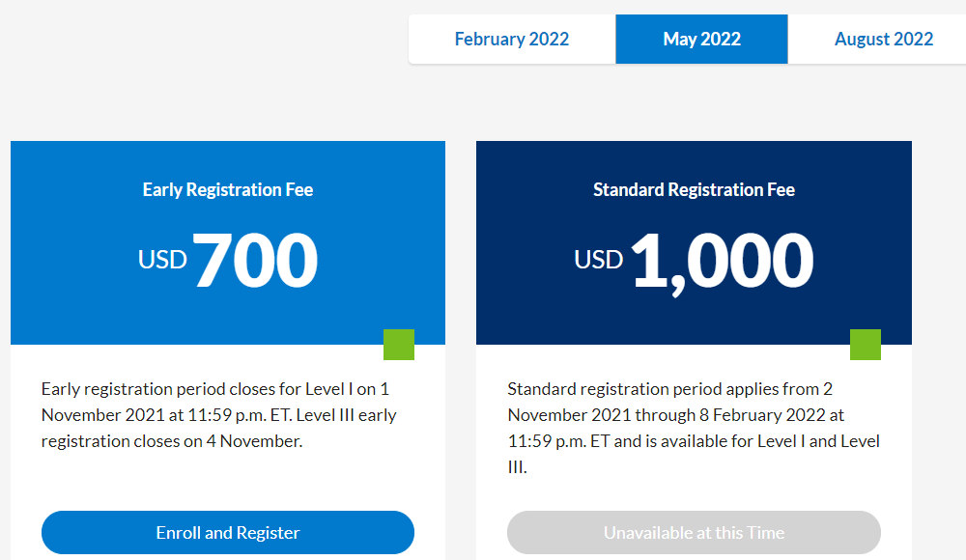Click the light blue Early Registration card banner
966x560 pixels.
tap(77, 290)
